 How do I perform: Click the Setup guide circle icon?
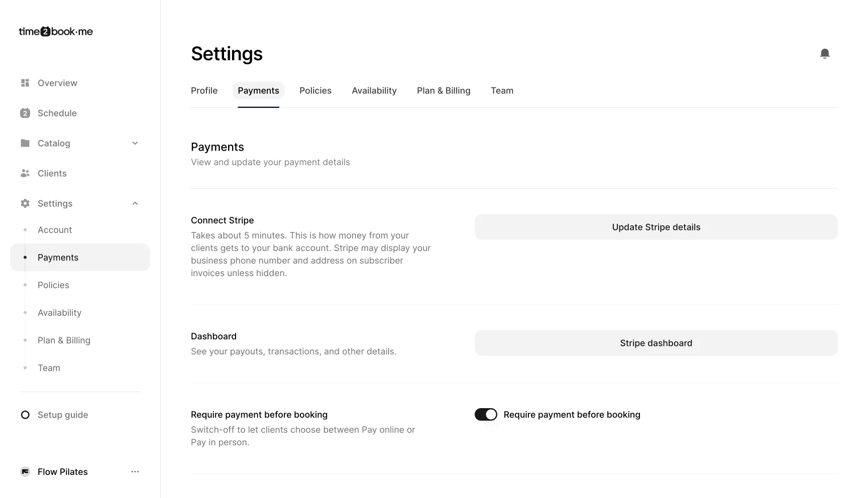click(25, 415)
